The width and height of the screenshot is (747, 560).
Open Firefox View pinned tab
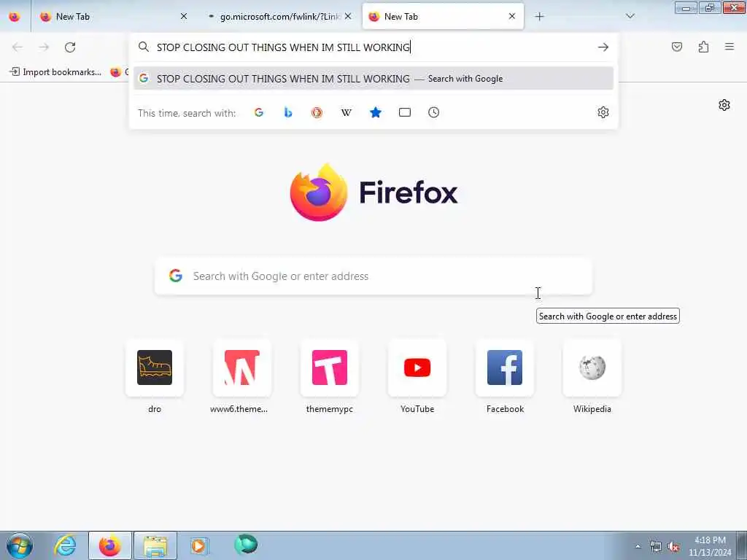[x=15, y=17]
